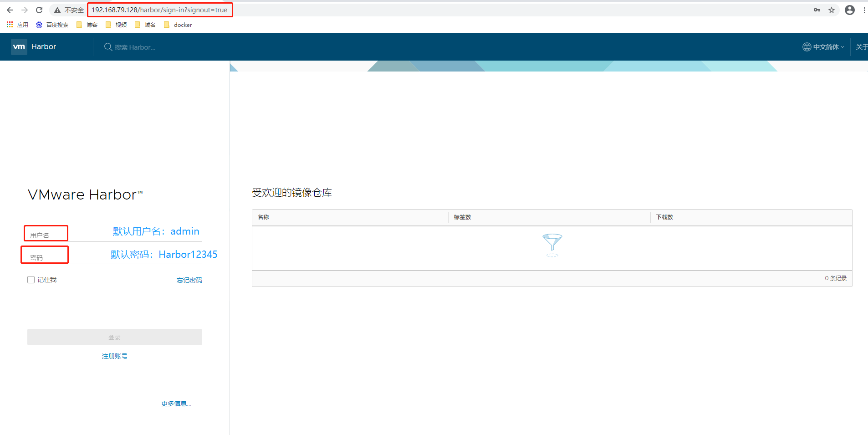Open the apps grid bookmark
The height and width of the screenshot is (435, 868).
click(17, 25)
